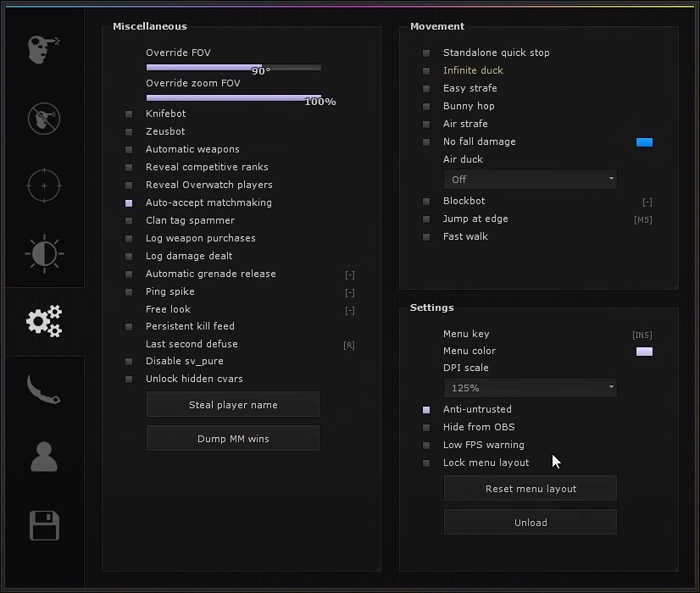Screen dimensions: 700x593
Task: Open the knife icon tab
Action: (44, 389)
